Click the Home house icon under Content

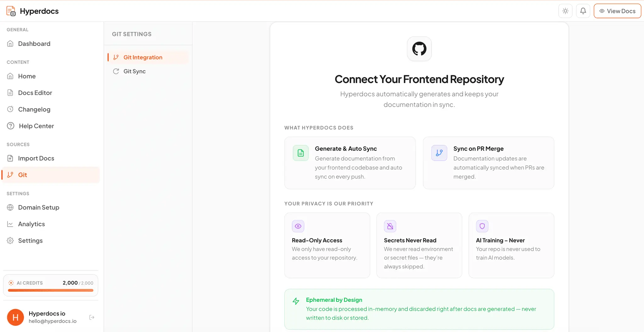(10, 76)
